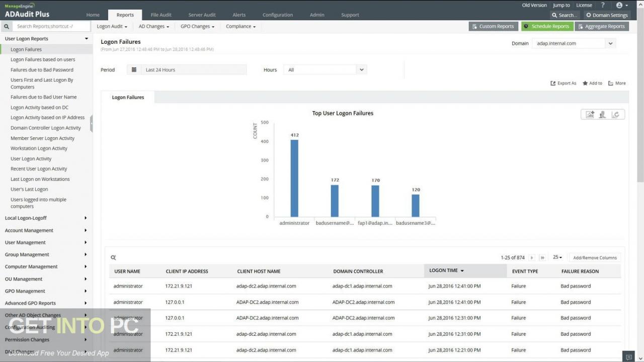Screen dimensions: 644x362
Task: Expand the Group Management section
Action: point(46,254)
